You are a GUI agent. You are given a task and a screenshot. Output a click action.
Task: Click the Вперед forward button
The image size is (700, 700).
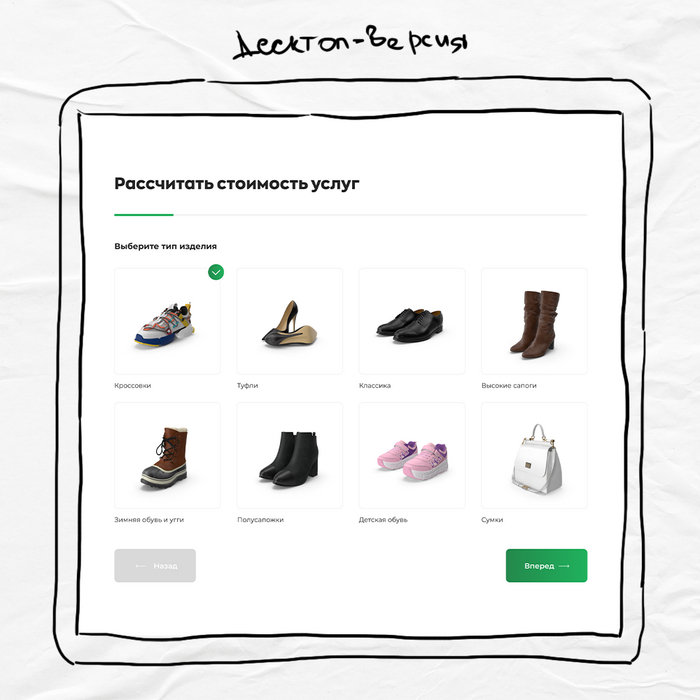click(546, 566)
